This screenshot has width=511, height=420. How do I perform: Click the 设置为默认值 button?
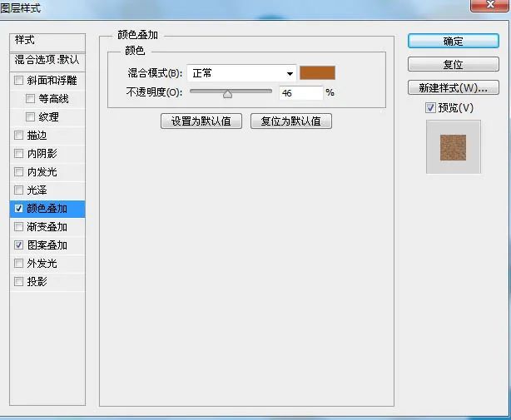(x=201, y=121)
